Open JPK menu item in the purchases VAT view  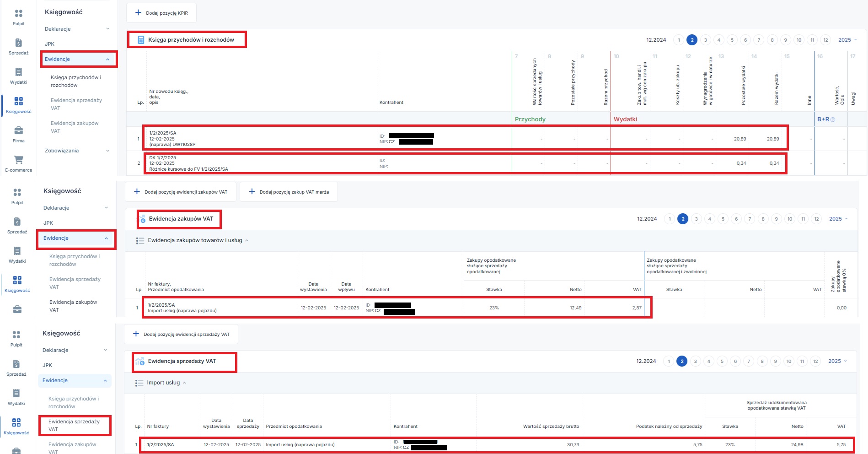coord(48,223)
